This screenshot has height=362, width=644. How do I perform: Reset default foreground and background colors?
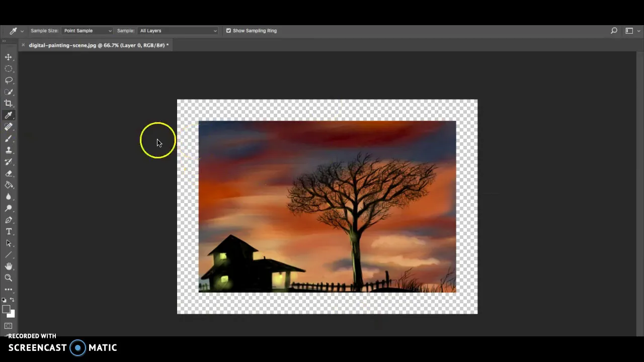click(x=5, y=300)
